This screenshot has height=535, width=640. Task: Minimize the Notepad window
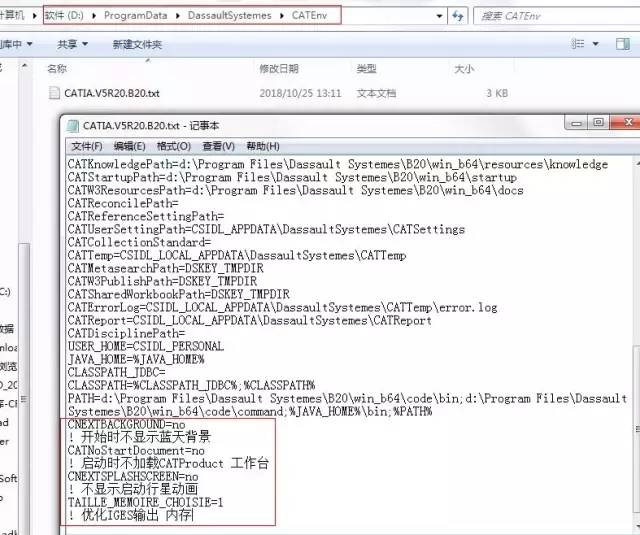click(x=574, y=123)
